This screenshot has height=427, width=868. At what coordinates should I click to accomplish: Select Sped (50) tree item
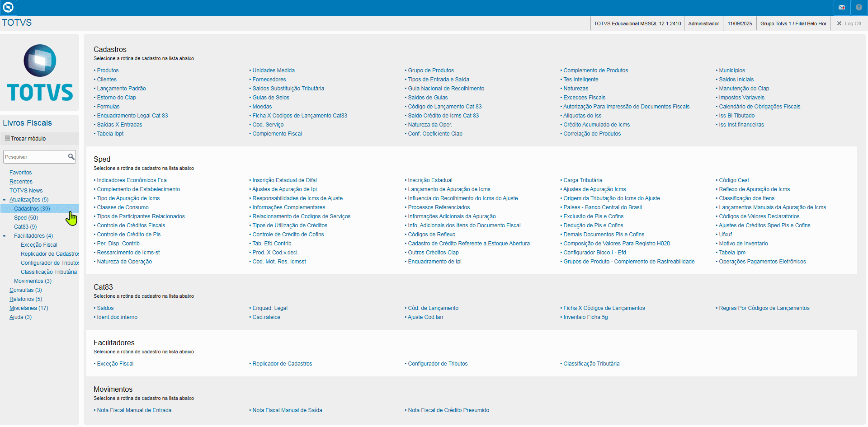tap(26, 218)
